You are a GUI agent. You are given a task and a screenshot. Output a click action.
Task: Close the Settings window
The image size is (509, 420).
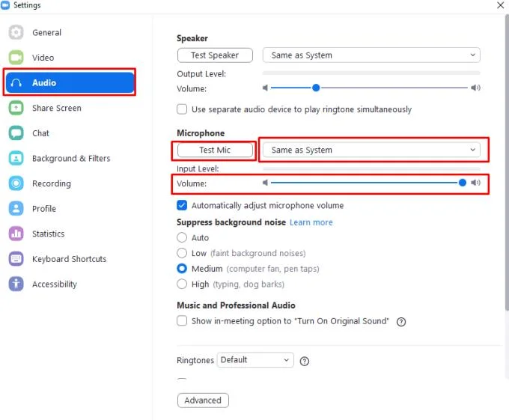[x=500, y=5]
